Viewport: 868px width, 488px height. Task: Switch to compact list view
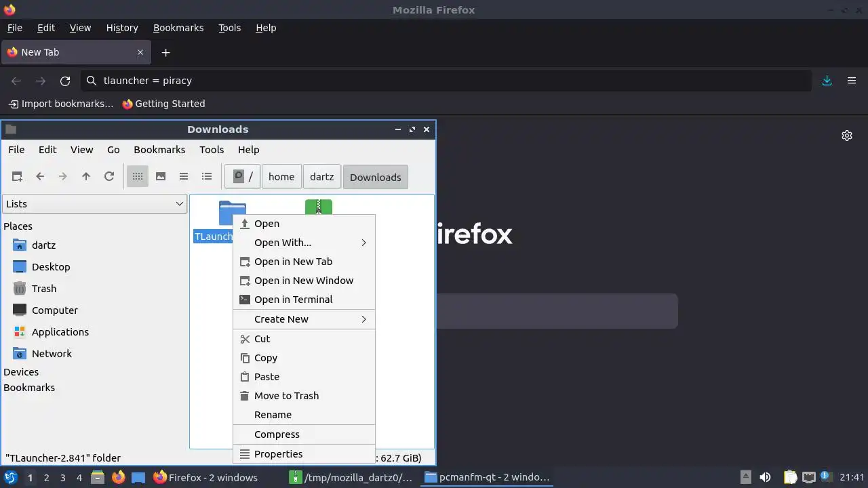click(184, 177)
